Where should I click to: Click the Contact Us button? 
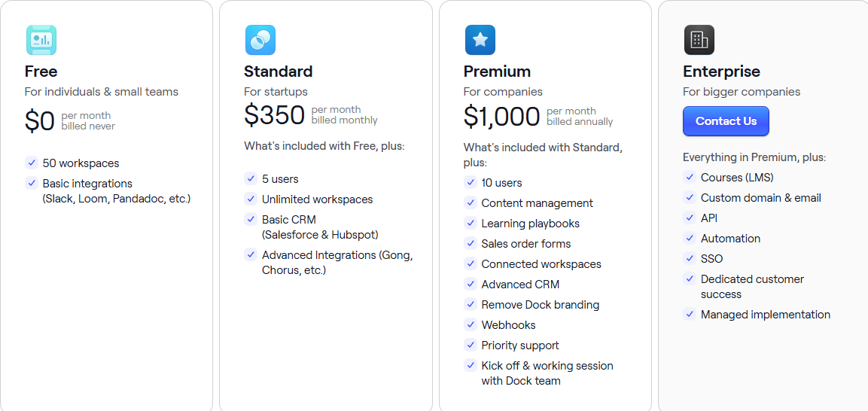(x=726, y=121)
